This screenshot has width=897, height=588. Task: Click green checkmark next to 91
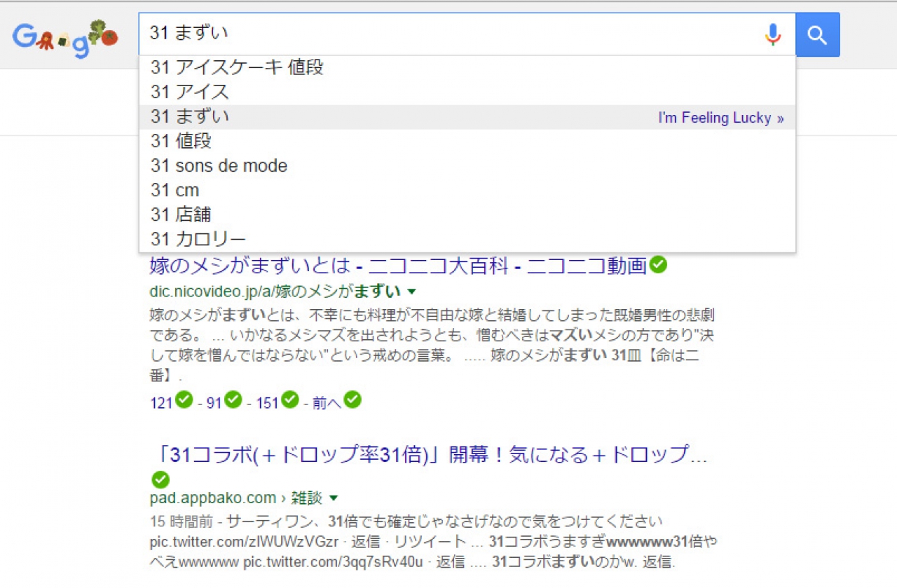pyautogui.click(x=233, y=399)
